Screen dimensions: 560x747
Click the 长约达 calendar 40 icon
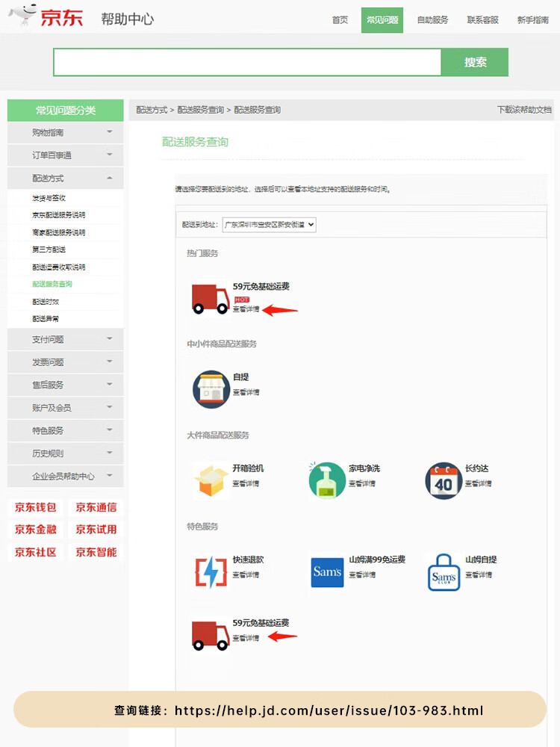[444, 480]
